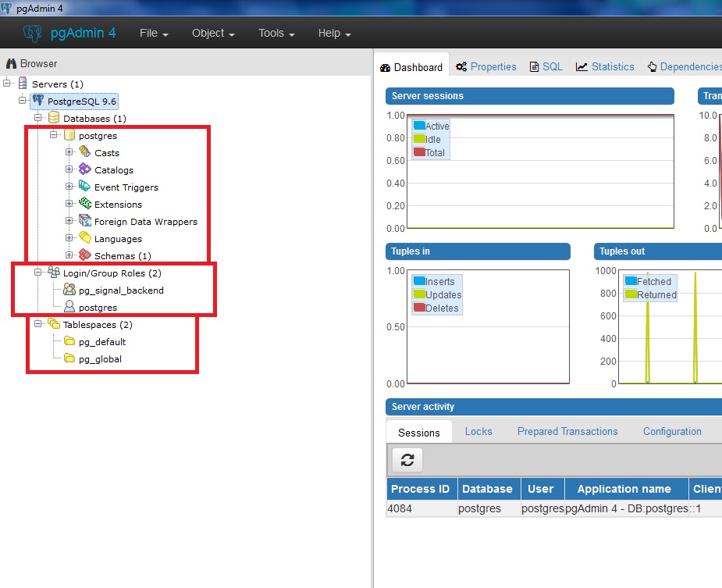The height and width of the screenshot is (588, 722).
Task: Click the Properties gears icon
Action: pos(461,67)
